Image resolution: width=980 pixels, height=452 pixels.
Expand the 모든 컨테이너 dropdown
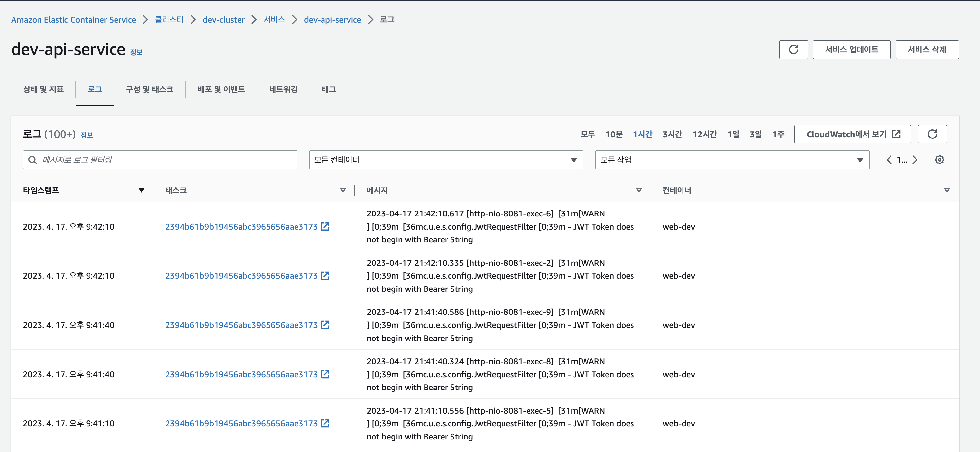pos(446,160)
